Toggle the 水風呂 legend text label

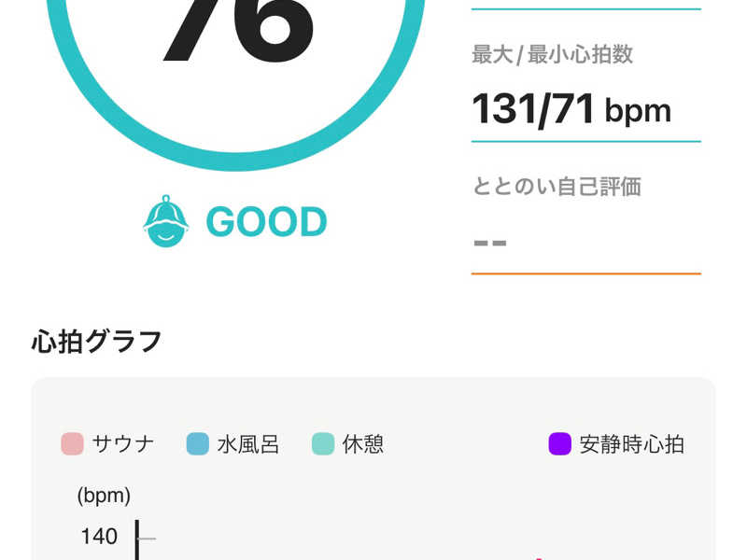248,443
